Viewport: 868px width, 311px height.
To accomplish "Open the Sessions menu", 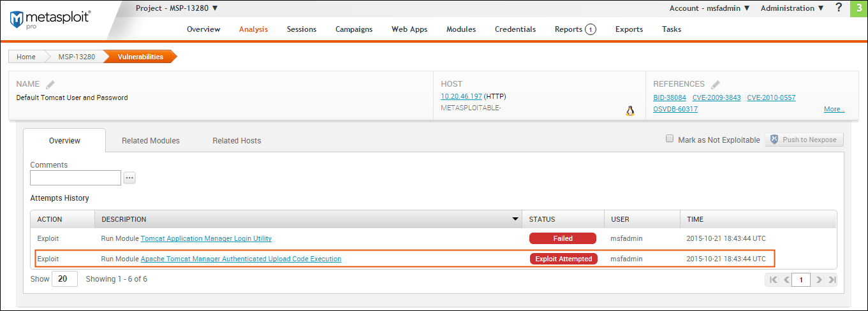I will click(x=302, y=29).
